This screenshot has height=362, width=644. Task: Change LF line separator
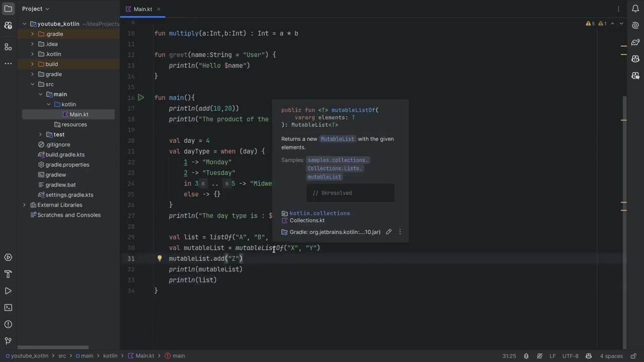(x=552, y=356)
